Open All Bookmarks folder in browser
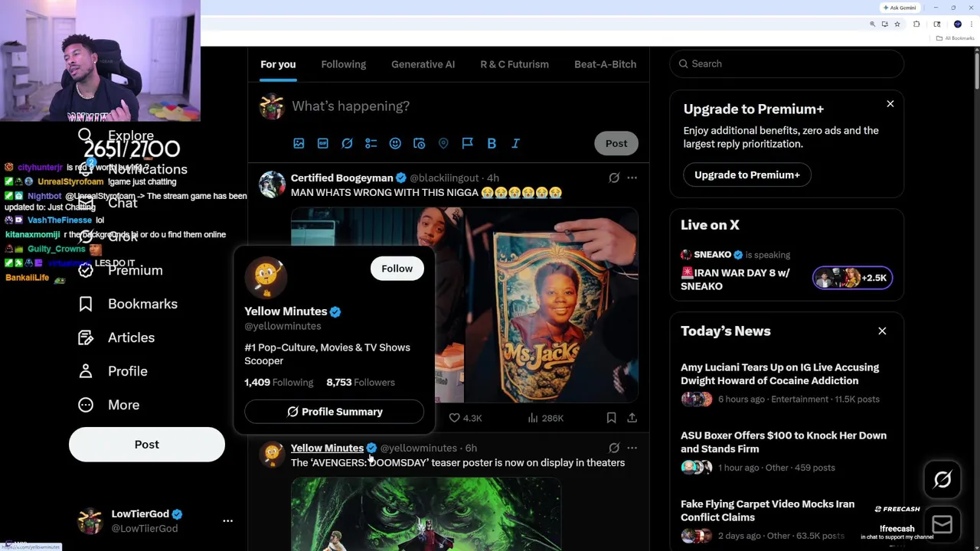The height and width of the screenshot is (551, 980). click(x=956, y=38)
